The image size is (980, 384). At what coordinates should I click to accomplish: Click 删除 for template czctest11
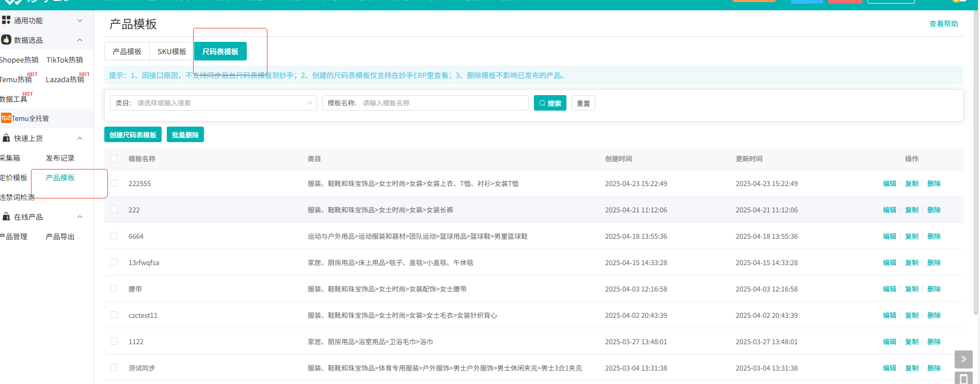(934, 315)
